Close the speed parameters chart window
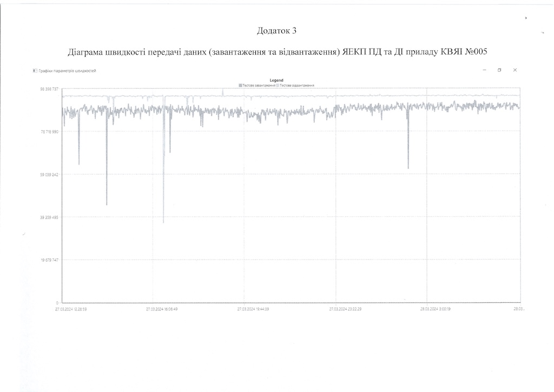 pos(515,70)
